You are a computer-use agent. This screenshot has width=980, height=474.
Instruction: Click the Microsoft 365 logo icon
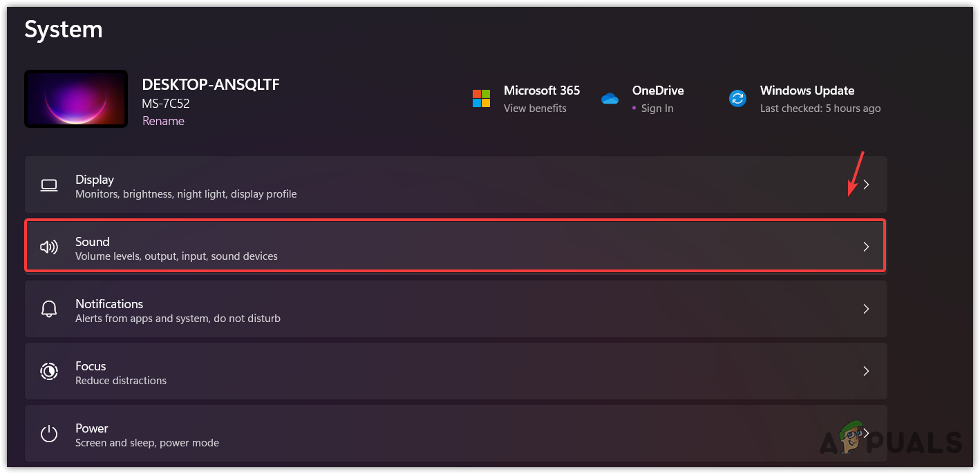pyautogui.click(x=481, y=98)
